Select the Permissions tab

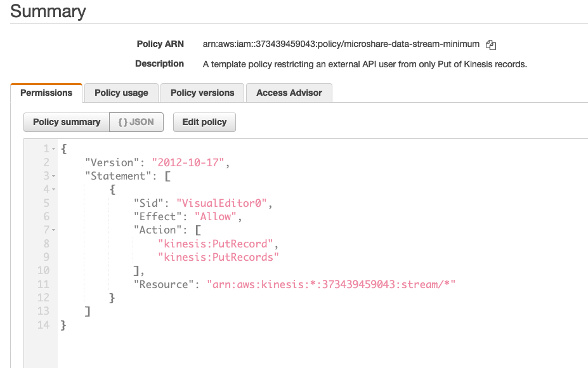[46, 93]
